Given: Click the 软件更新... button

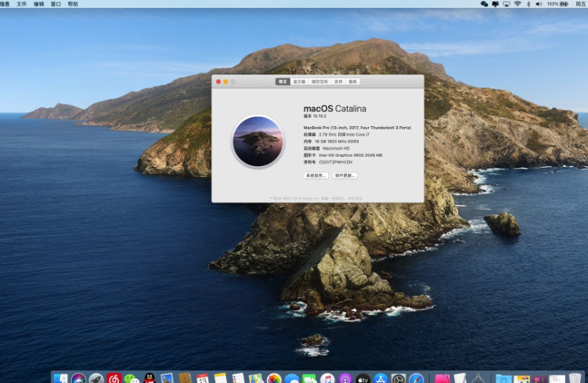Looking at the screenshot, I should tap(345, 175).
